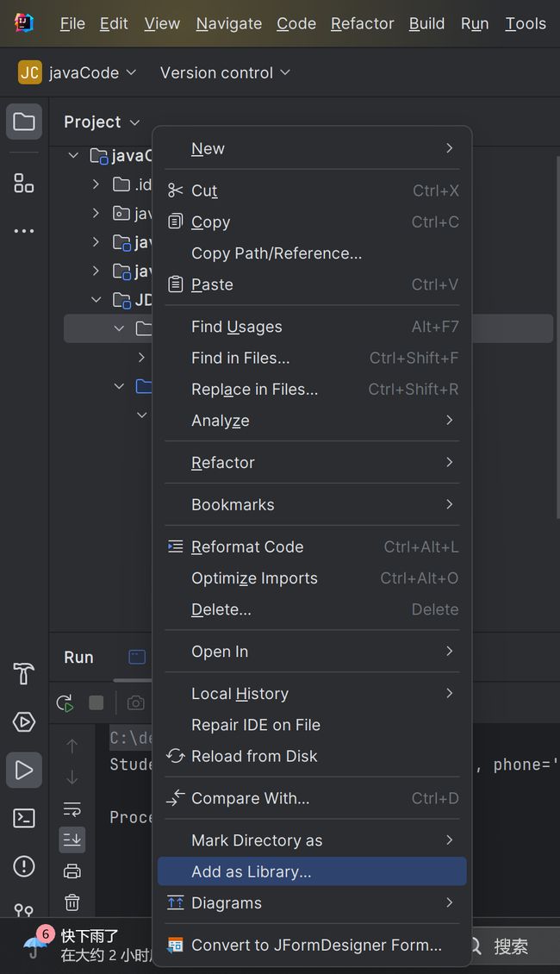This screenshot has height=974, width=560.
Task: Expand the .idea folder node
Action: [96, 184]
